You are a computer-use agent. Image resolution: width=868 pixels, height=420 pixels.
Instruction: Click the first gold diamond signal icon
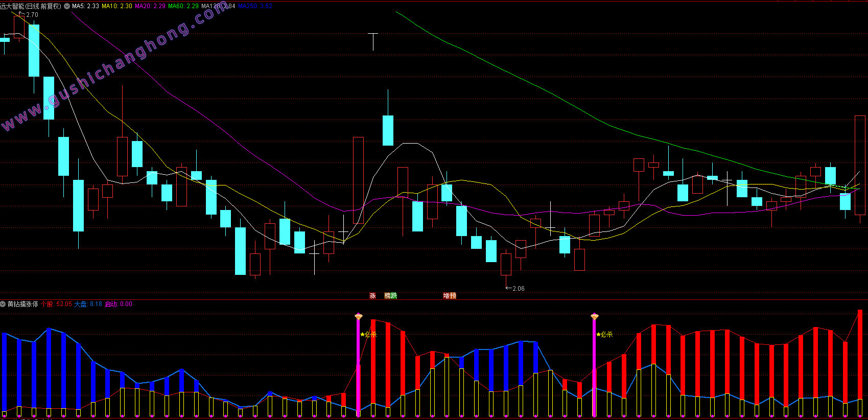click(x=359, y=317)
